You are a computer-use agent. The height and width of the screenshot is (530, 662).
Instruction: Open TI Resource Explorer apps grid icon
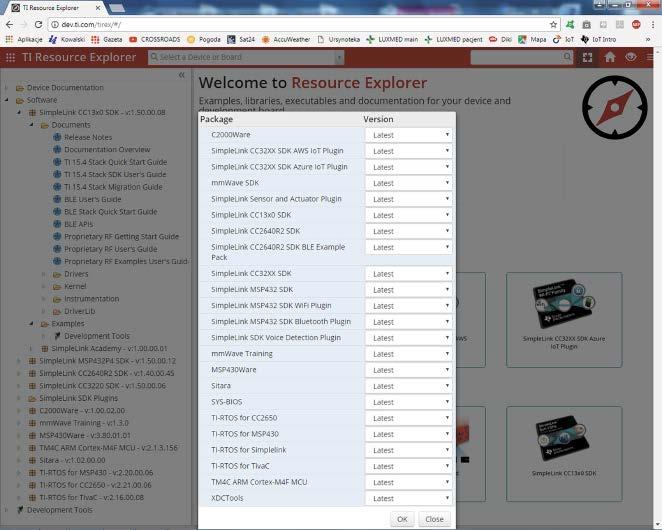click(x=10, y=57)
